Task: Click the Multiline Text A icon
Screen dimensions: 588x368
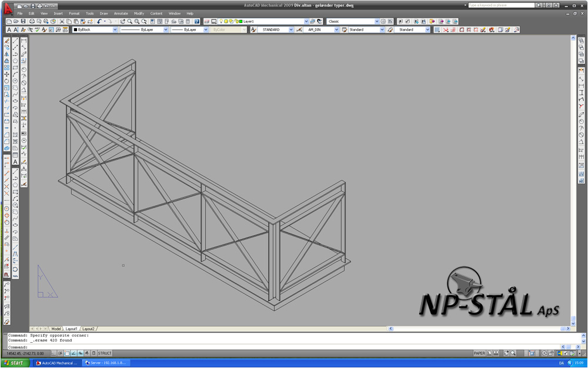Action: click(x=9, y=29)
